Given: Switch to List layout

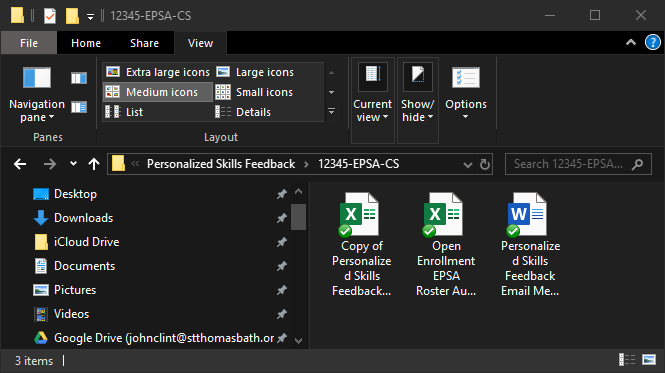Looking at the screenshot, I should tap(124, 112).
